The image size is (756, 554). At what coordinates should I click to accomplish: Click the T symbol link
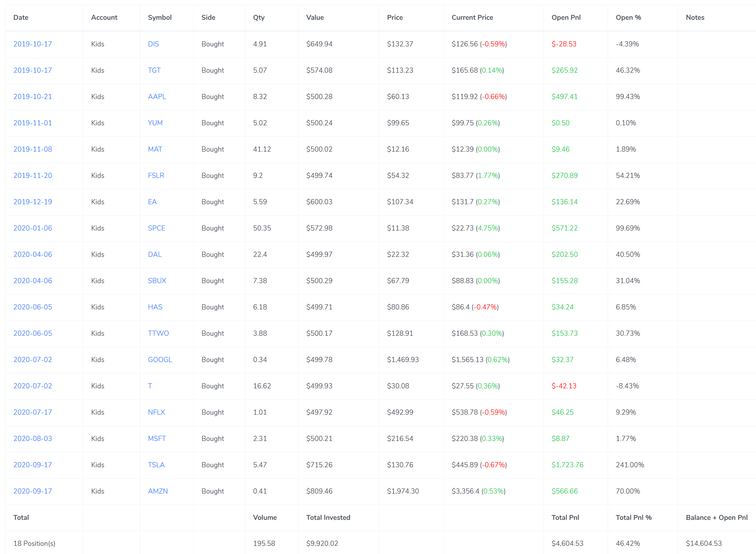click(x=150, y=386)
